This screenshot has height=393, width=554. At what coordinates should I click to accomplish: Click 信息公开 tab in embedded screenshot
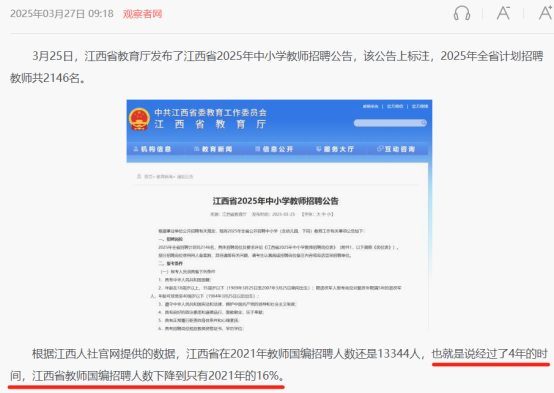[274, 149]
